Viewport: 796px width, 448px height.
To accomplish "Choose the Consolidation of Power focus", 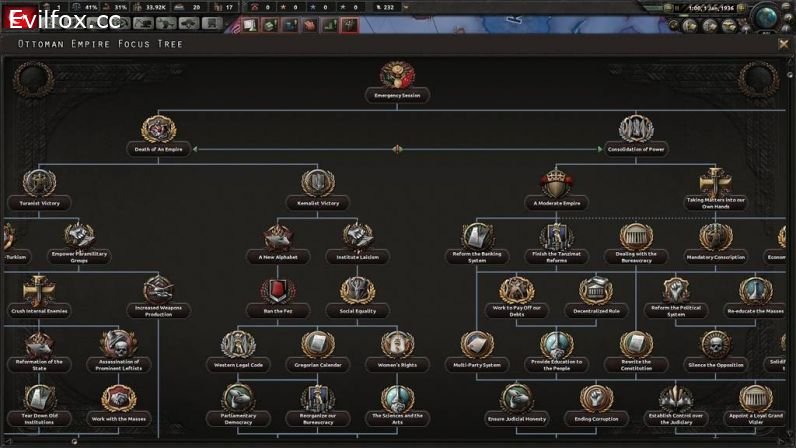I will tap(636, 131).
